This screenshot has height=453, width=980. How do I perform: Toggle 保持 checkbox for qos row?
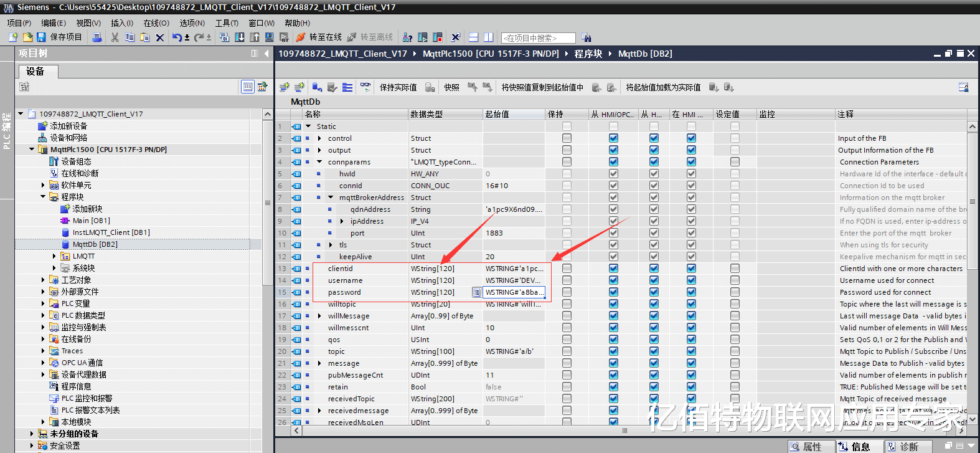[567, 340]
